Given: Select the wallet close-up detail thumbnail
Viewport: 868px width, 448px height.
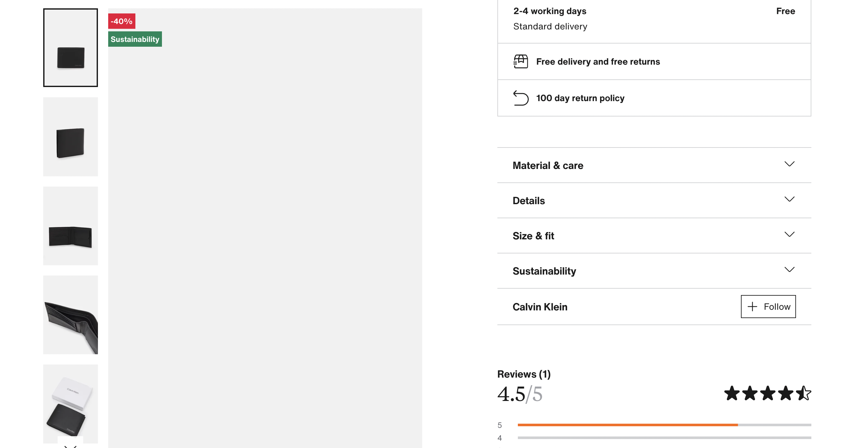Looking at the screenshot, I should pyautogui.click(x=70, y=315).
